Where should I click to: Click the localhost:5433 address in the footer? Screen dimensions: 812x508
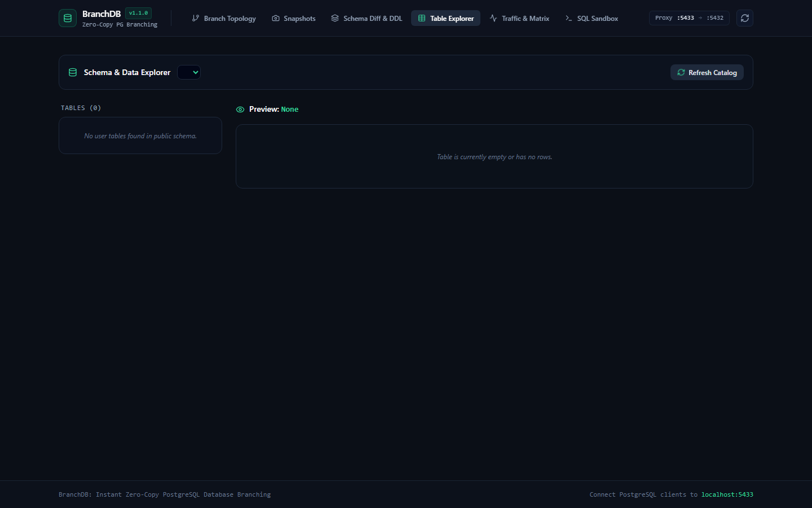coord(727,494)
